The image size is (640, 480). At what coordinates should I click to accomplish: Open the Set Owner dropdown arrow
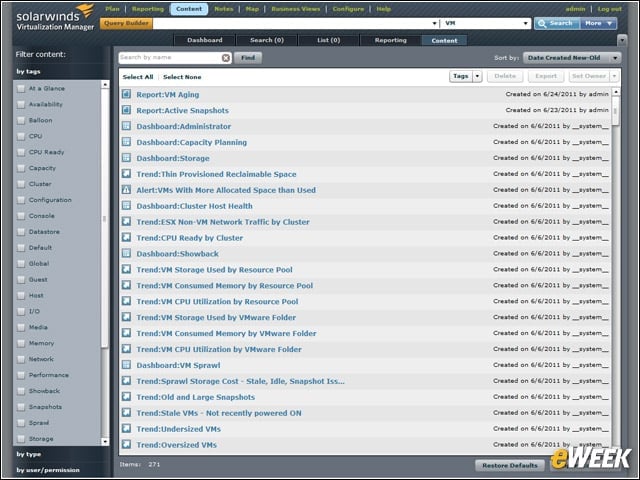pyautogui.click(x=614, y=76)
